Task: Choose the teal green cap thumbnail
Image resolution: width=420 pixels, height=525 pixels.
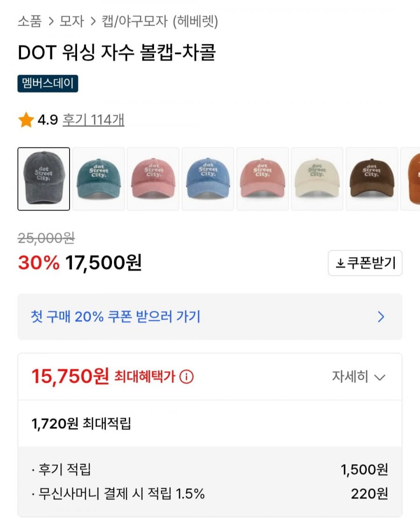Action: 98,179
